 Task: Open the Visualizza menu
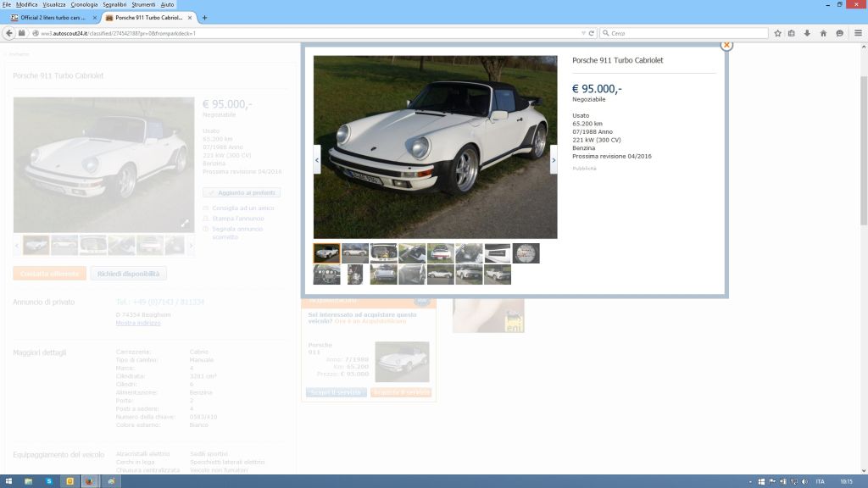click(54, 4)
